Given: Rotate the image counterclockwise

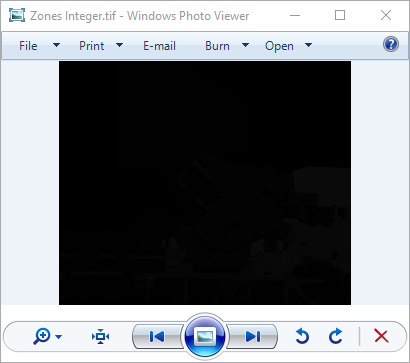Looking at the screenshot, I should pos(302,336).
